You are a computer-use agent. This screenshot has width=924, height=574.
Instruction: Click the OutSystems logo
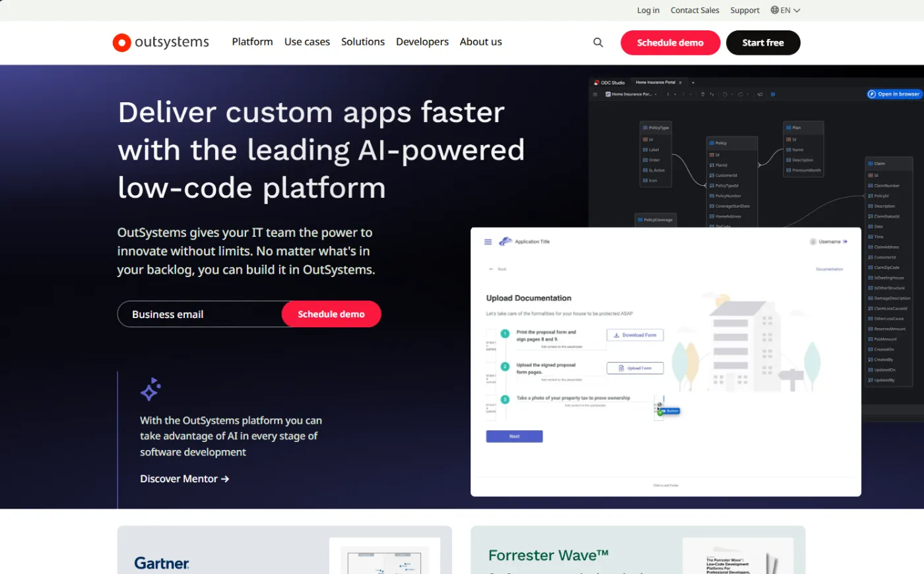(161, 42)
